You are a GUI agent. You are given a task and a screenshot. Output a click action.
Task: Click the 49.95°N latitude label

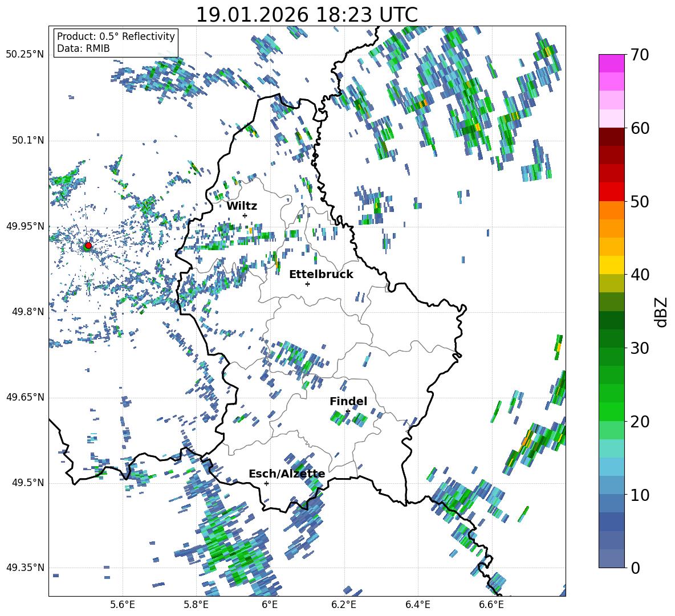25,226
